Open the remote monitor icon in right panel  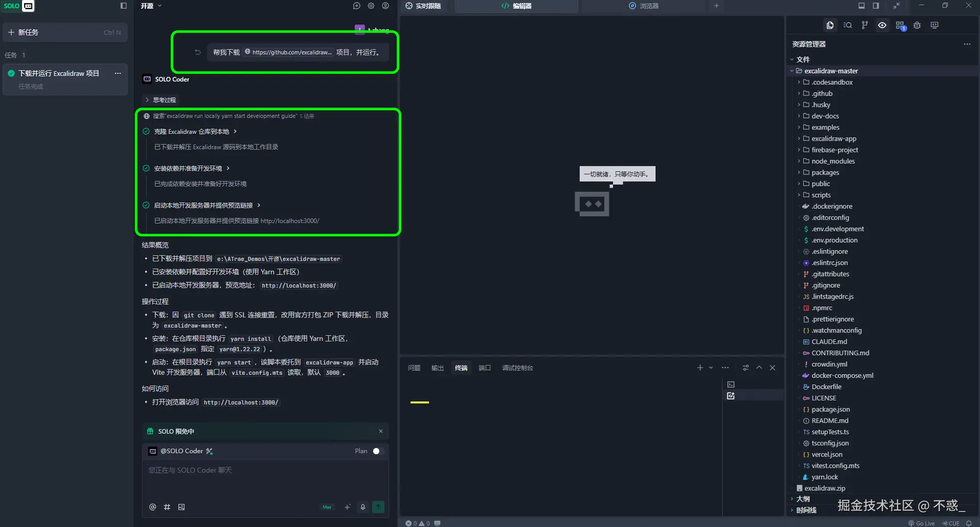point(934,25)
